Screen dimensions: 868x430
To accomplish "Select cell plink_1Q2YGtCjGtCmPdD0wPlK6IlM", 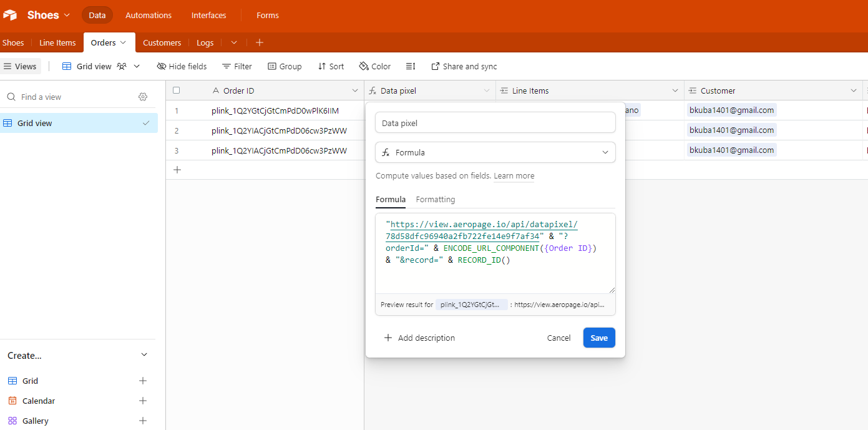I will (x=286, y=110).
